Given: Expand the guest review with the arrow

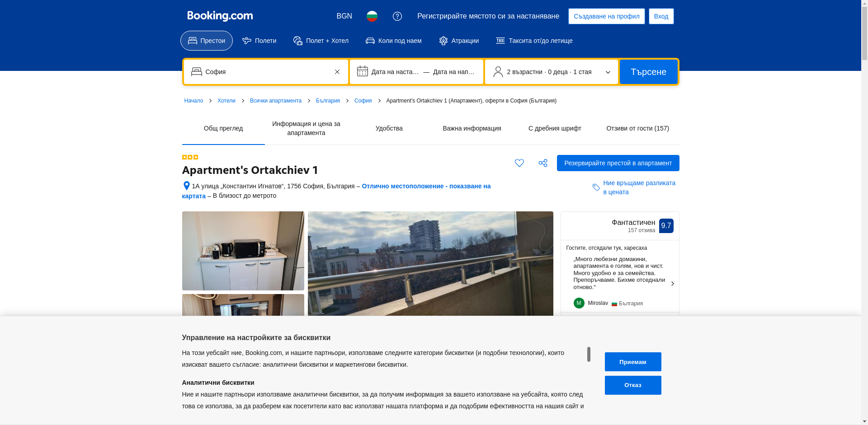Looking at the screenshot, I should click(672, 284).
